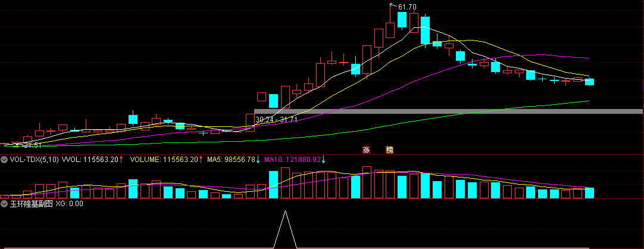Click the white XG signal spike
Image resolution: width=644 pixels, height=249 pixels.
[x=286, y=229]
